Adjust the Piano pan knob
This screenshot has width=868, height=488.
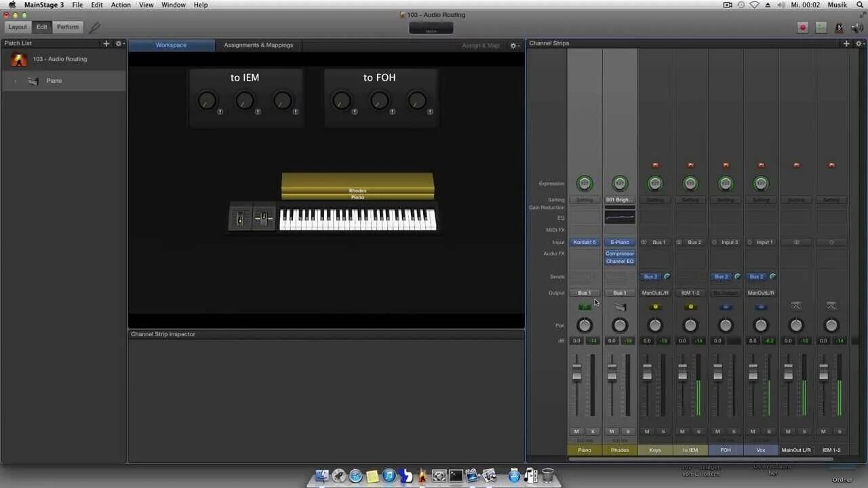(585, 325)
